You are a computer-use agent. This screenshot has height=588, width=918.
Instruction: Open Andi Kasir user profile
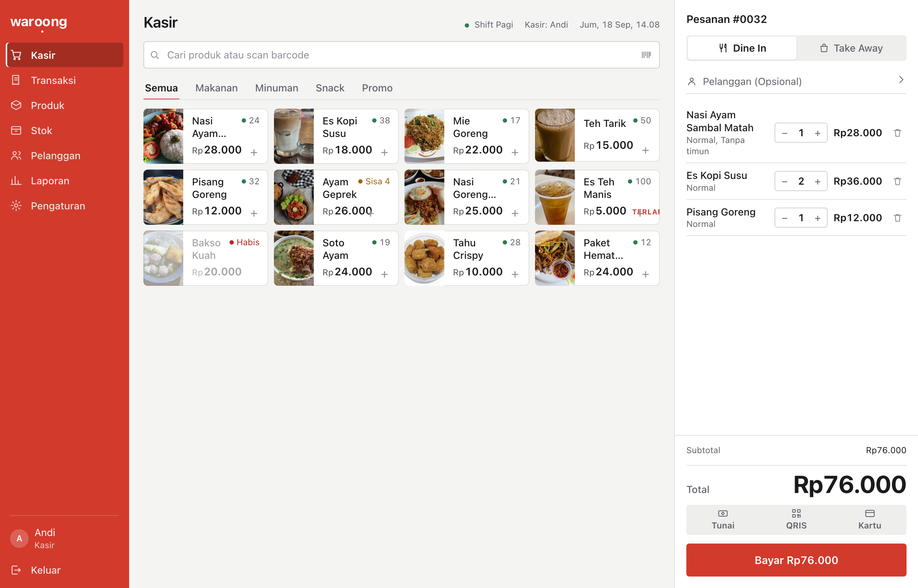click(x=65, y=539)
